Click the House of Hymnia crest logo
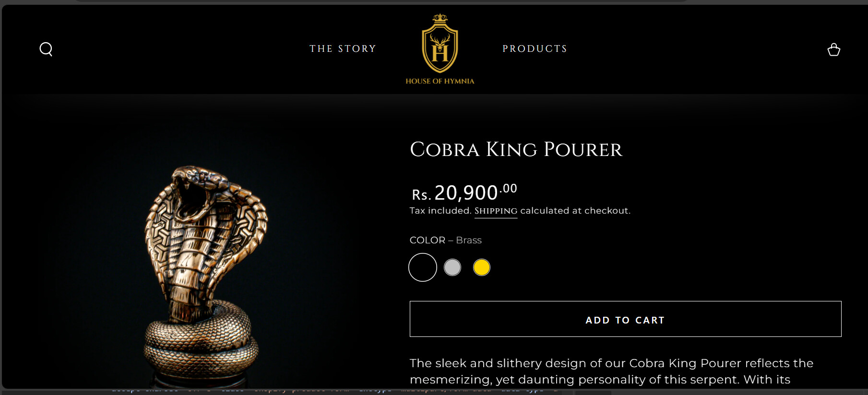 tap(440, 43)
